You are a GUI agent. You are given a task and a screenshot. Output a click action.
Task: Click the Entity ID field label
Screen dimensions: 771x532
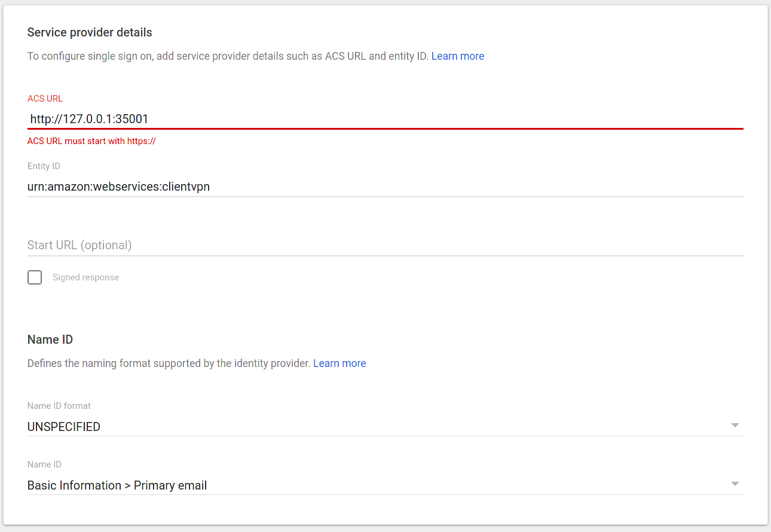point(44,166)
